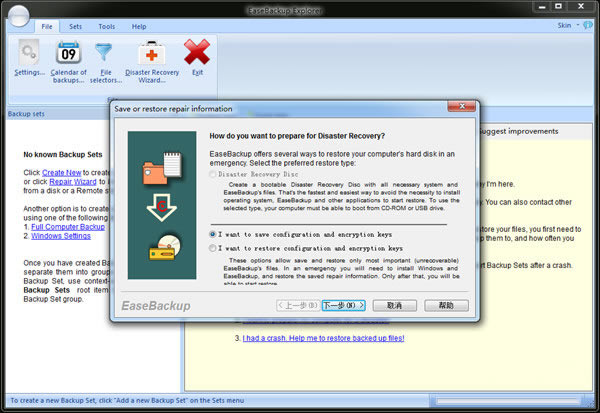The image size is (600, 413).
Task: Select 'I want to restore configuration' option
Action: tap(214, 246)
